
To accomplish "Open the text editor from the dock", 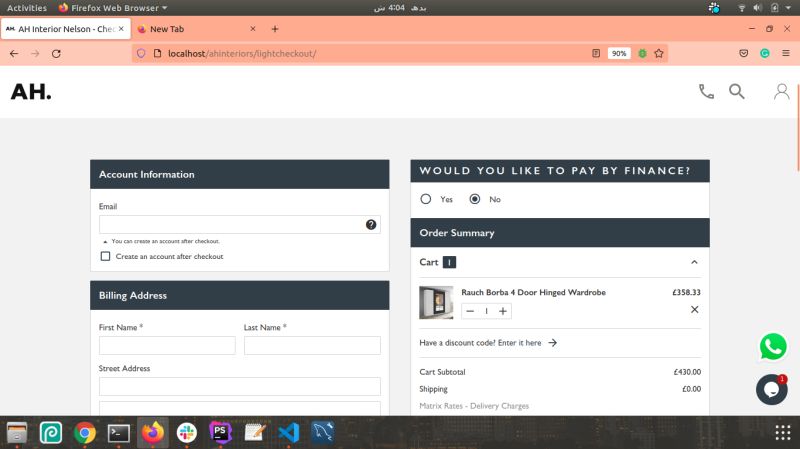I will (255, 433).
